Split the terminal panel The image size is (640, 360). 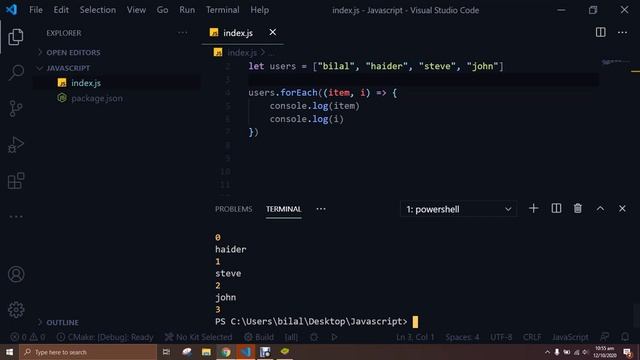tap(556, 209)
